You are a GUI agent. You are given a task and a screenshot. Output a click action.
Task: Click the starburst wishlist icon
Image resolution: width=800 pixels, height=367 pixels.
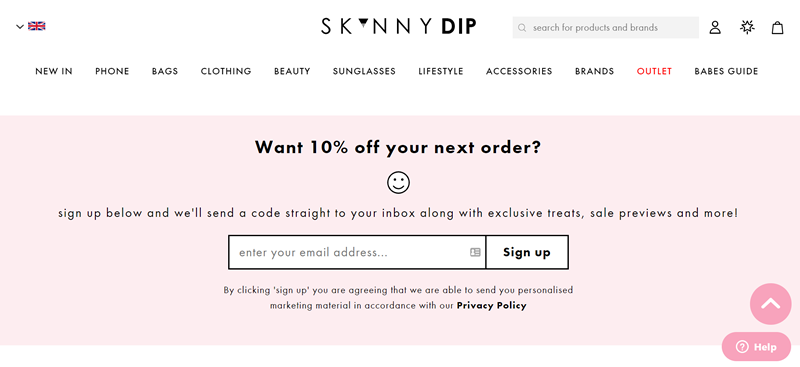click(747, 27)
